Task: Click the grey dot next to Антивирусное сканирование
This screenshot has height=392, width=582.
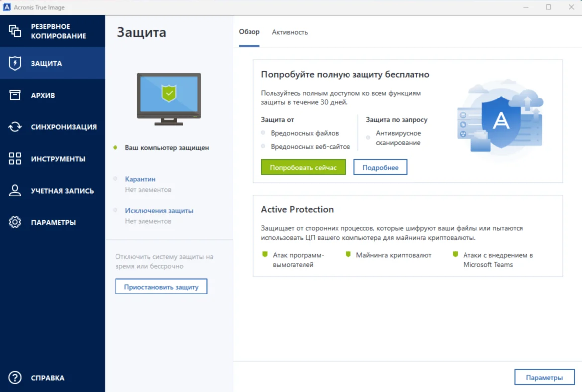Action: tap(368, 138)
